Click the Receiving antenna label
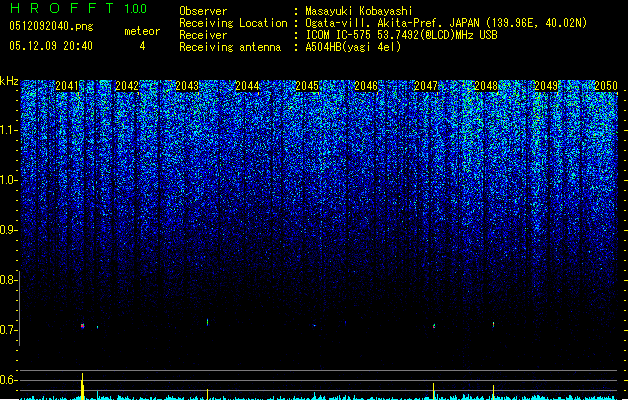 (230, 47)
